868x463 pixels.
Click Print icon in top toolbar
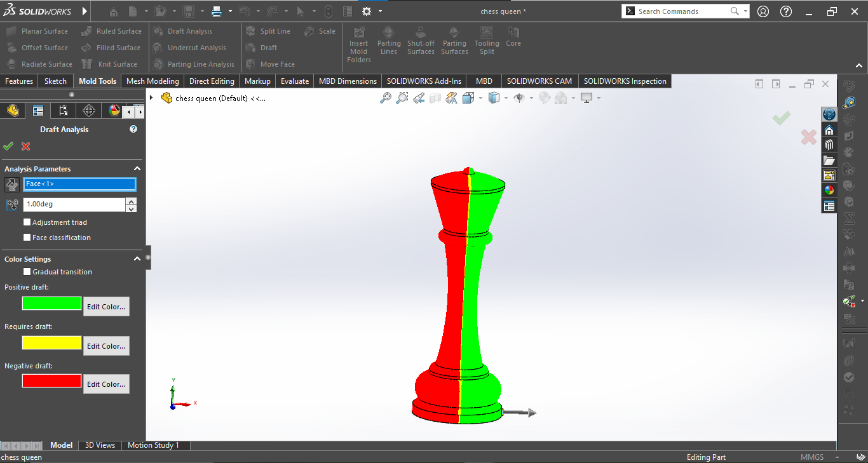[x=217, y=11]
